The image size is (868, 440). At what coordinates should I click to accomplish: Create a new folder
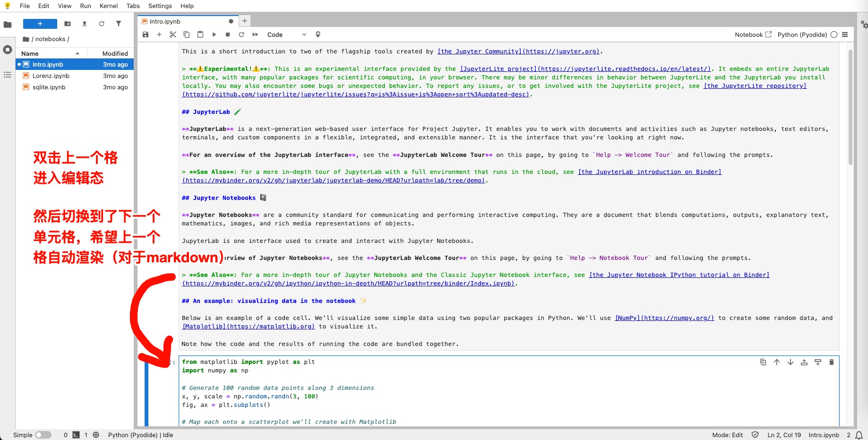(x=68, y=24)
